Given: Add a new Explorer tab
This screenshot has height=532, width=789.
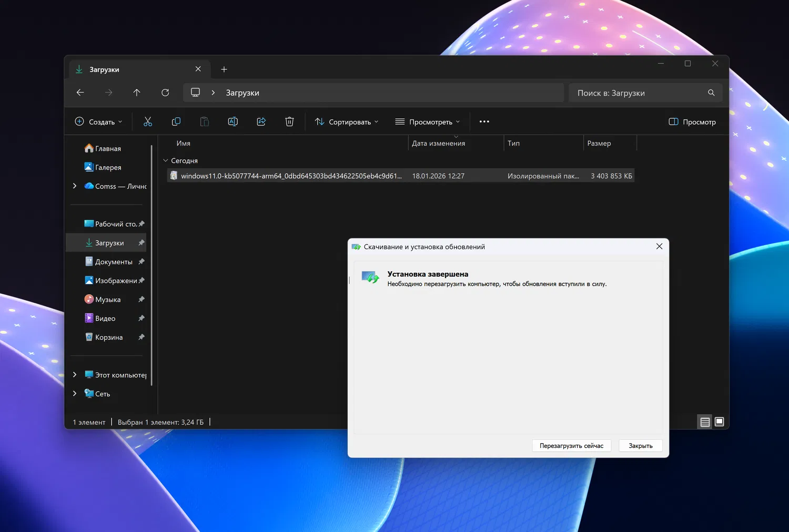Looking at the screenshot, I should pos(224,69).
